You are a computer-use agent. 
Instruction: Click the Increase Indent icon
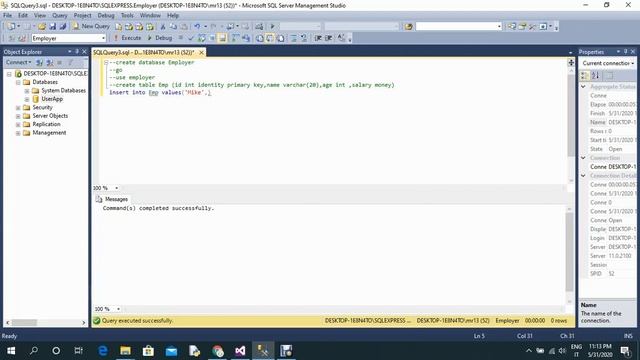tap(328, 38)
